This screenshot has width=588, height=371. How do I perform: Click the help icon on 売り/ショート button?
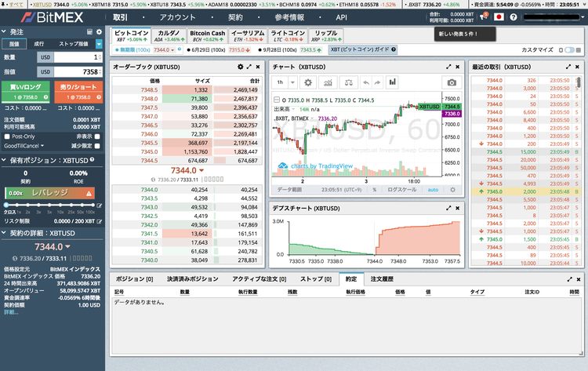click(99, 97)
